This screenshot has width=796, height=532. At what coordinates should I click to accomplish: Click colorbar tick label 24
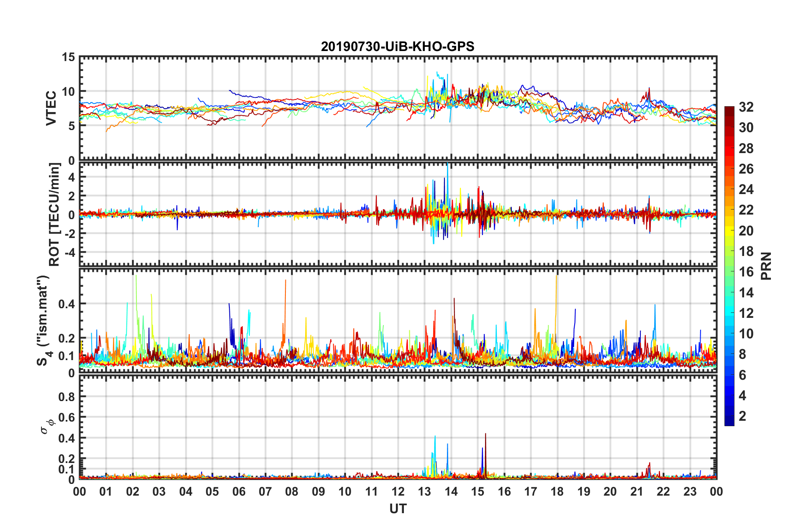pos(746,189)
